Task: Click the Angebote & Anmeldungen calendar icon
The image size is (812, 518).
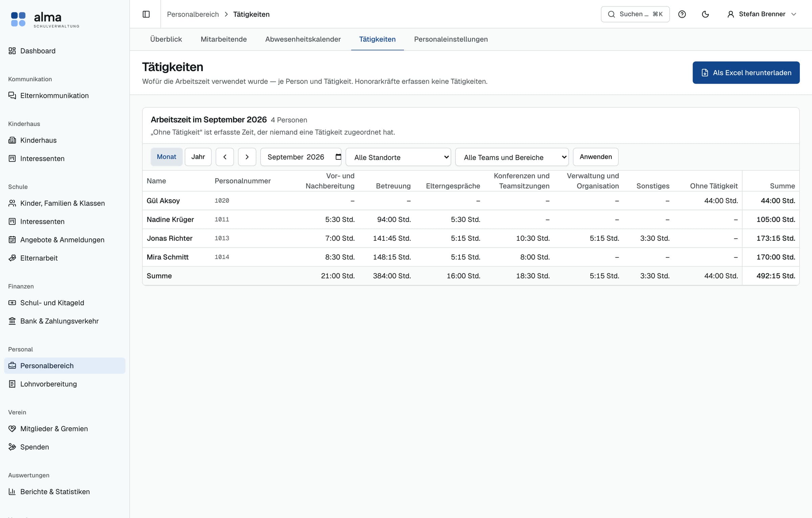Action: click(x=12, y=240)
